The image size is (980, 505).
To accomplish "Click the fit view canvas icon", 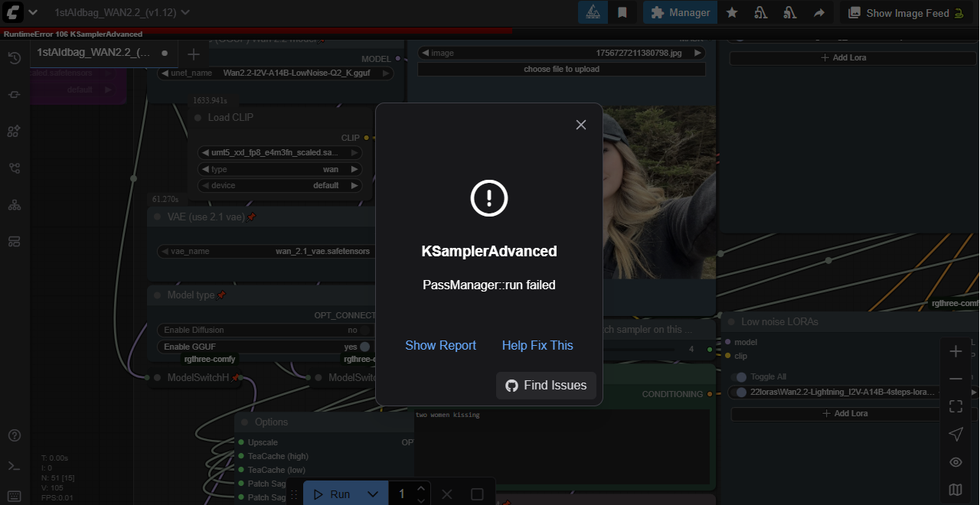I will click(955, 406).
